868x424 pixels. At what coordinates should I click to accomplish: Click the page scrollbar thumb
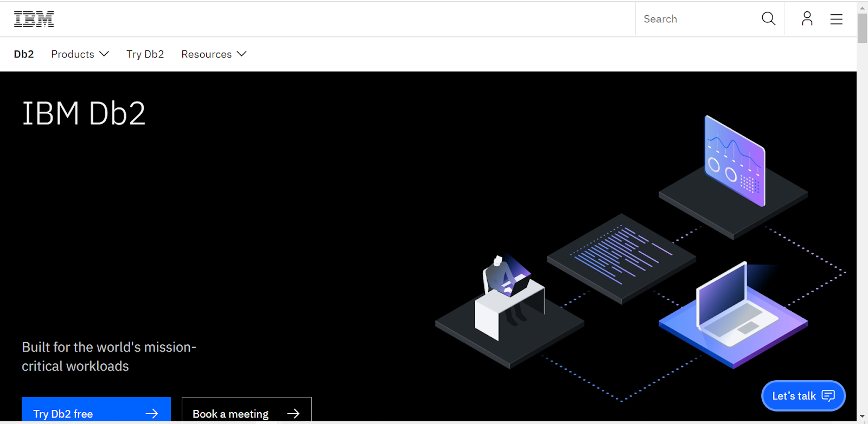coord(862,28)
